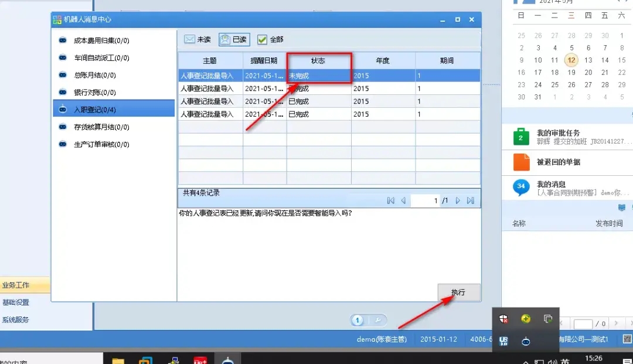Open 被退回的单据 orange document
The image size is (633, 364).
pos(521,162)
